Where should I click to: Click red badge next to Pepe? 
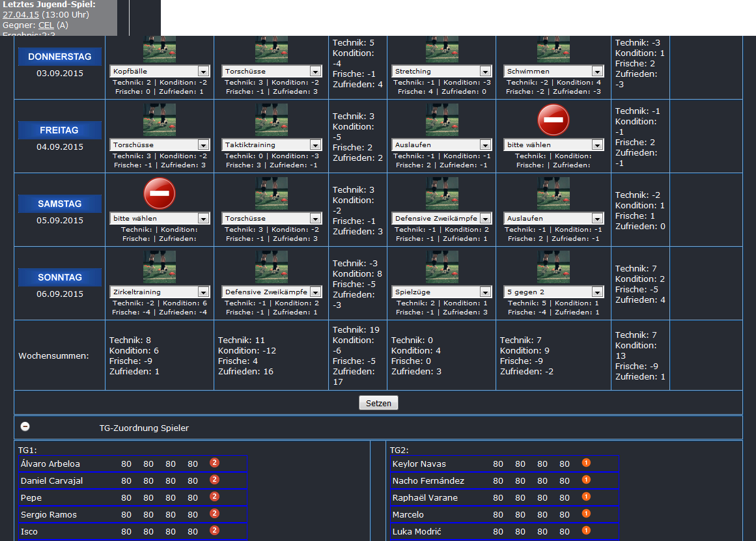pos(214,497)
